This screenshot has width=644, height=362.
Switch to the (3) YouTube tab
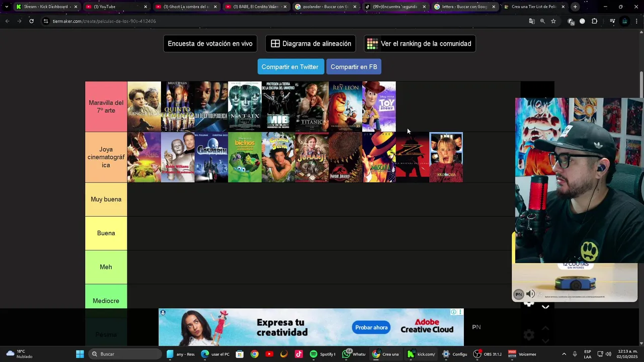[115, 7]
